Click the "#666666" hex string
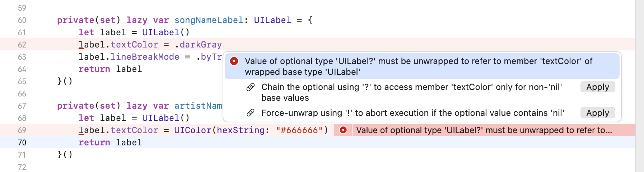 tap(297, 130)
